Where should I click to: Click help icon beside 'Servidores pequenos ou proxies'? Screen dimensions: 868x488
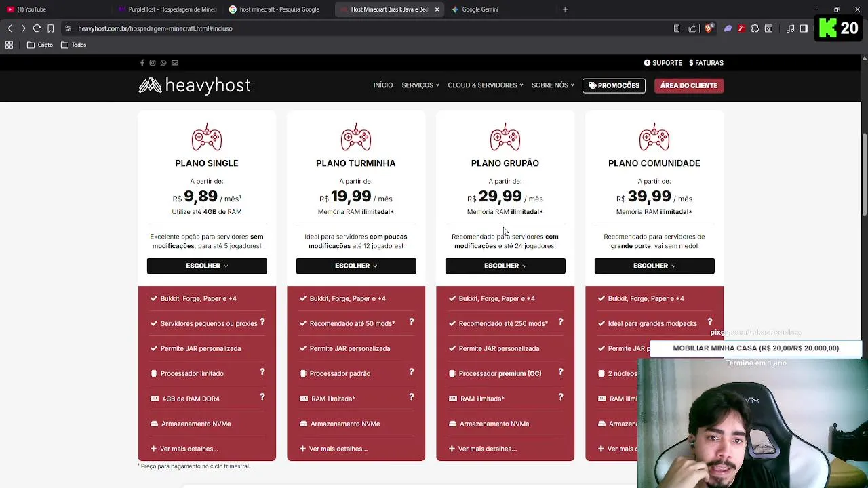262,322
